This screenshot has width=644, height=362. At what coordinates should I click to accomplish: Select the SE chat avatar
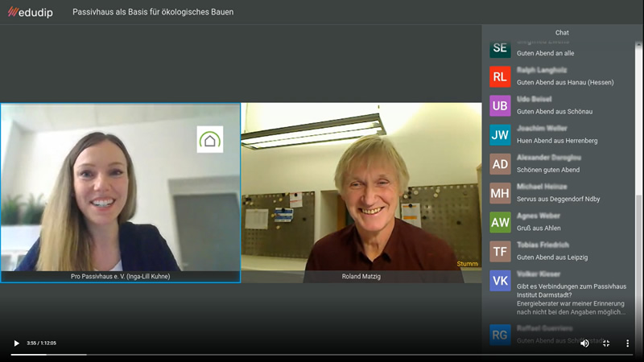pyautogui.click(x=500, y=48)
